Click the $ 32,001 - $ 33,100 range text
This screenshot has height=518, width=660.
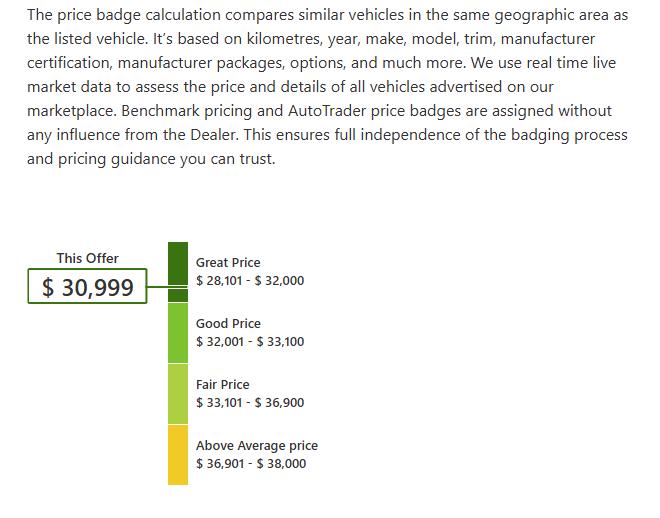tap(250, 342)
